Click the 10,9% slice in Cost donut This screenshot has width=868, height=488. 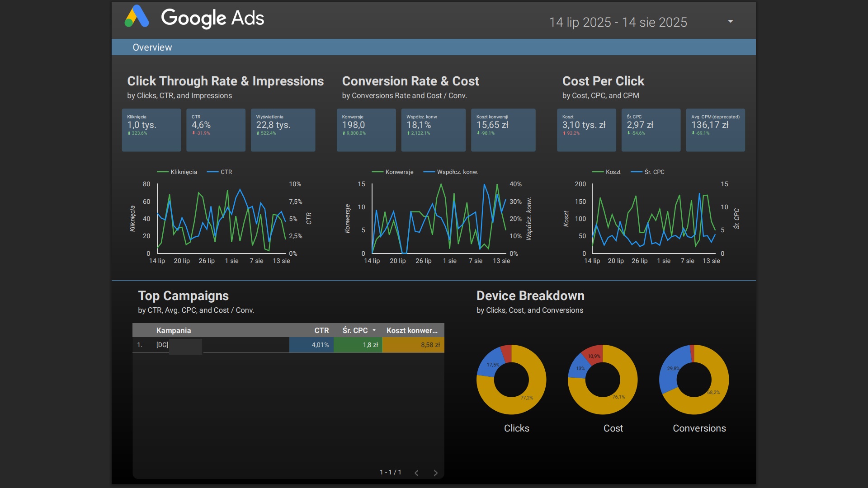(x=594, y=356)
